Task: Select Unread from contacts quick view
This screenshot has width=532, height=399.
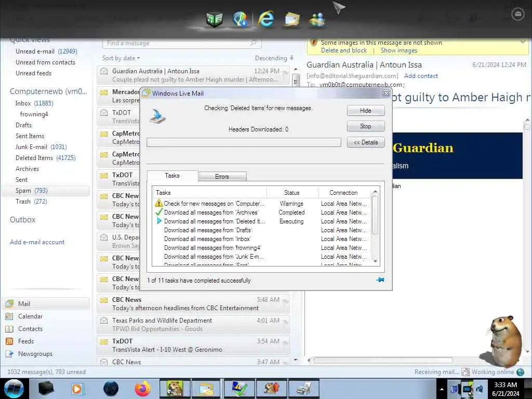Action: click(46, 62)
